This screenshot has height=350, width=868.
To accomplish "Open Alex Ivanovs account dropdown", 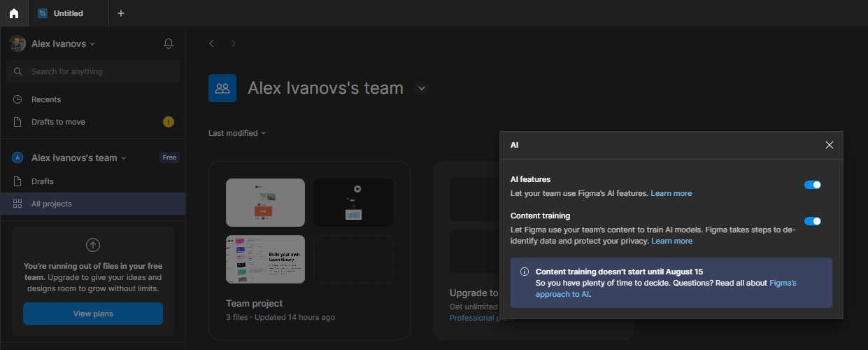I will tap(63, 43).
